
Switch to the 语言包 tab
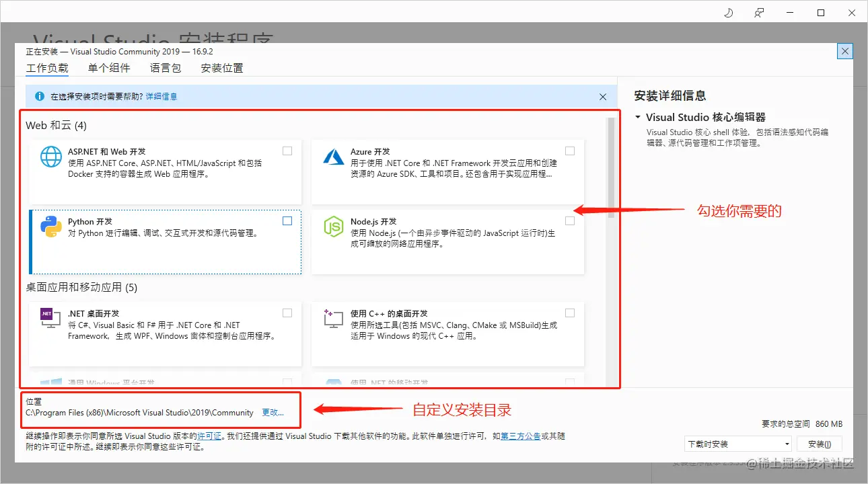click(166, 68)
